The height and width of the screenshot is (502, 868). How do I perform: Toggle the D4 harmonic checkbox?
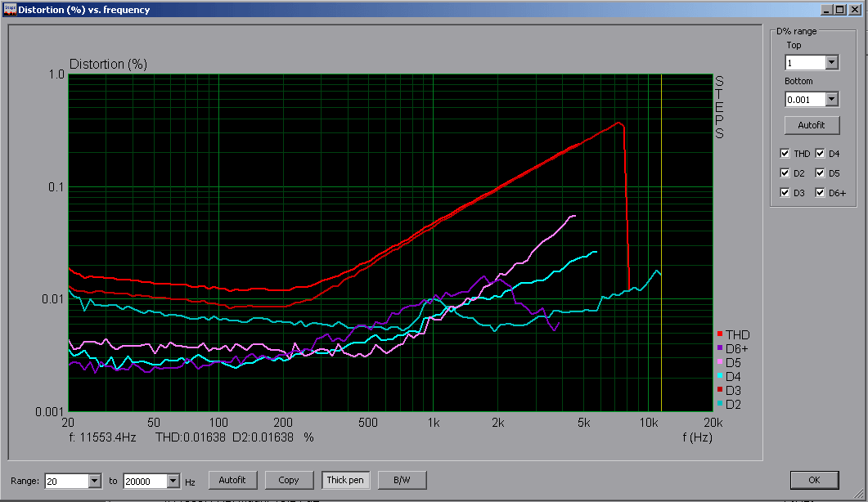click(x=820, y=154)
